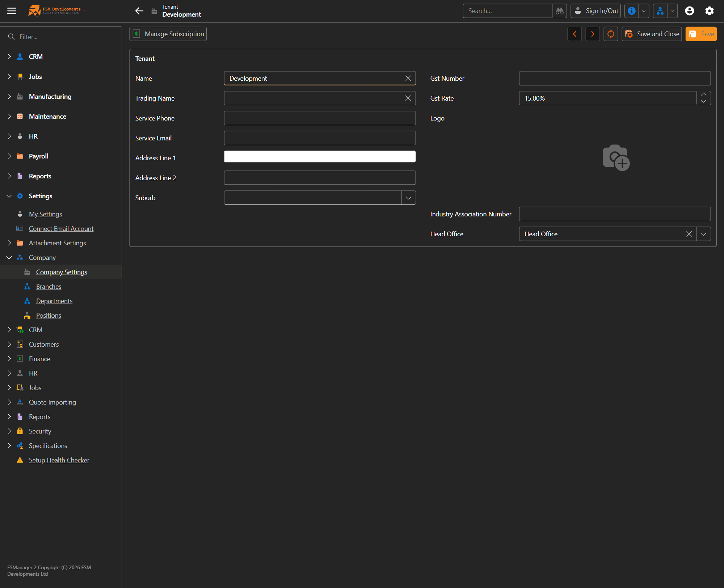Screen dimensions: 724x588
Task: Click the Maintenance icon
Action: click(x=20, y=116)
